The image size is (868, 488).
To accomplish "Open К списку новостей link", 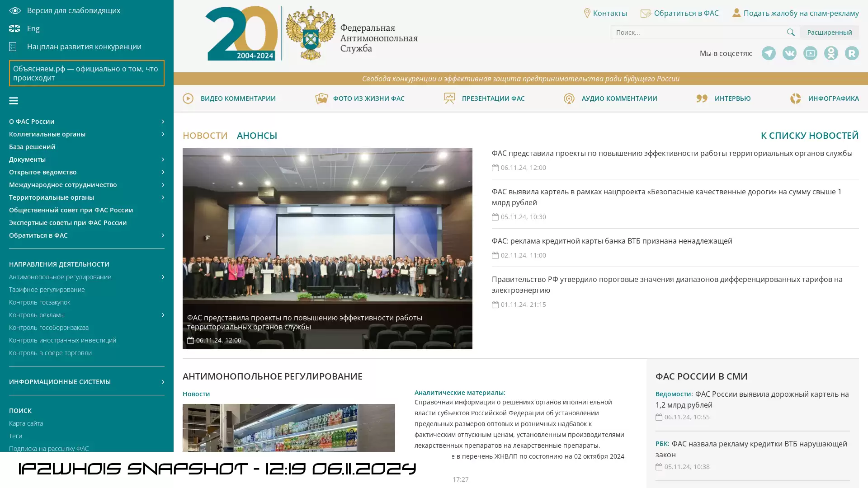I will tap(810, 136).
